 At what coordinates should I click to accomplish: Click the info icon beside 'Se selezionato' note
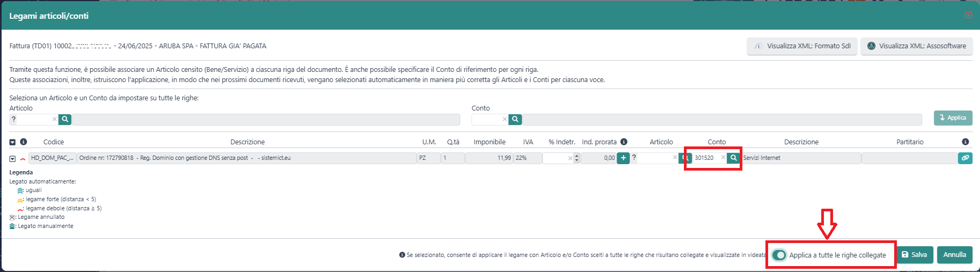[402, 255]
